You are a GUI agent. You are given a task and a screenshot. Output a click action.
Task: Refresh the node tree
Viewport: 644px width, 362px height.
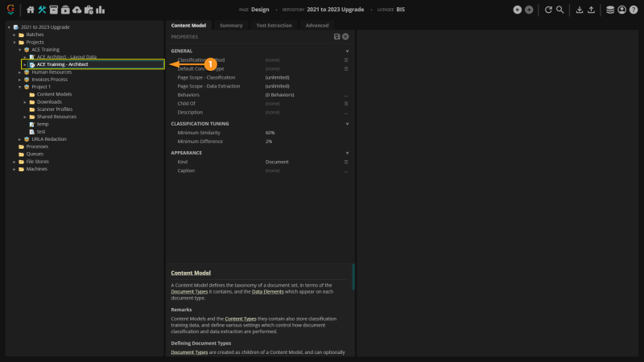548,10
